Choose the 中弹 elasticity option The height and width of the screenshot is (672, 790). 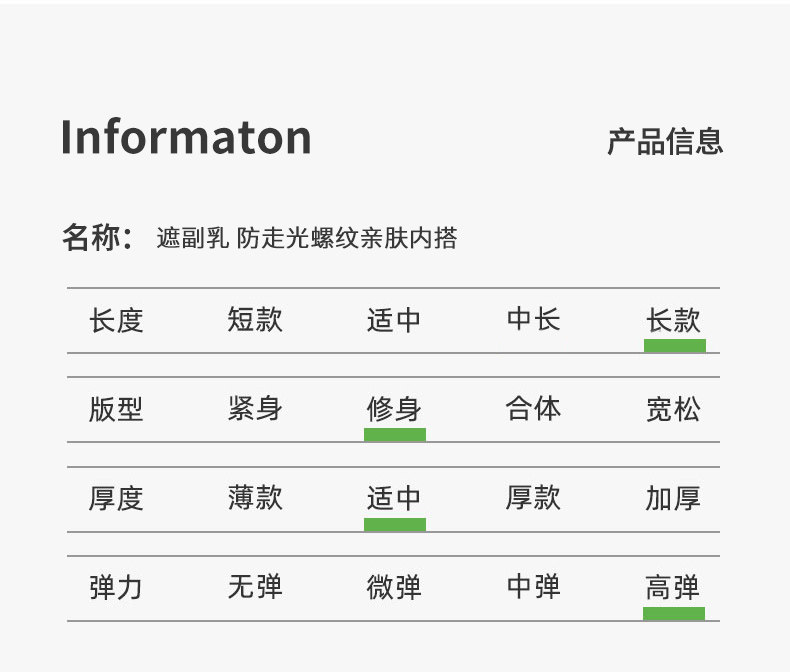(533, 587)
